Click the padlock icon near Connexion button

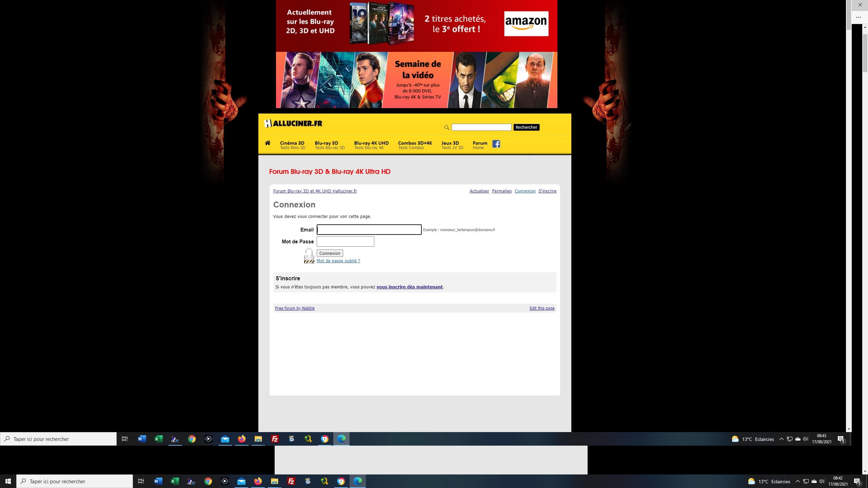[x=309, y=256]
